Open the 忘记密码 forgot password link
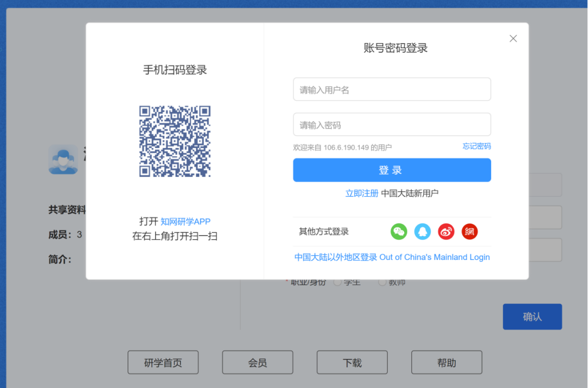This screenshot has width=588, height=388. pos(476,146)
